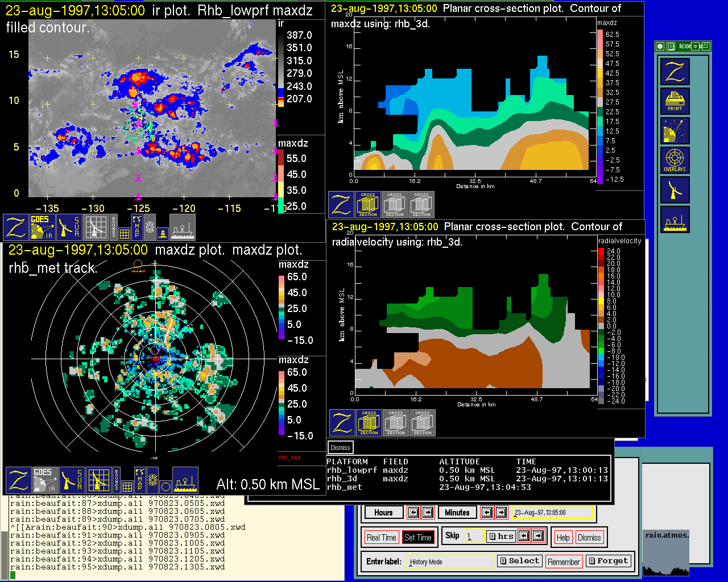Click the highlighted cross section icon under the radialvelocity plot
The image size is (728, 582).
coord(369,423)
